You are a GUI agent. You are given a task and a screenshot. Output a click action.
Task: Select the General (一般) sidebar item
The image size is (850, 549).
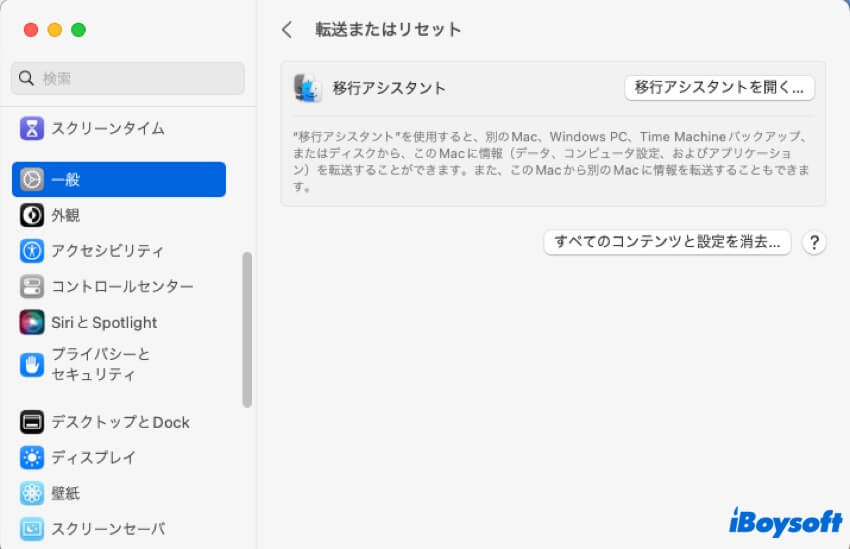coord(119,180)
